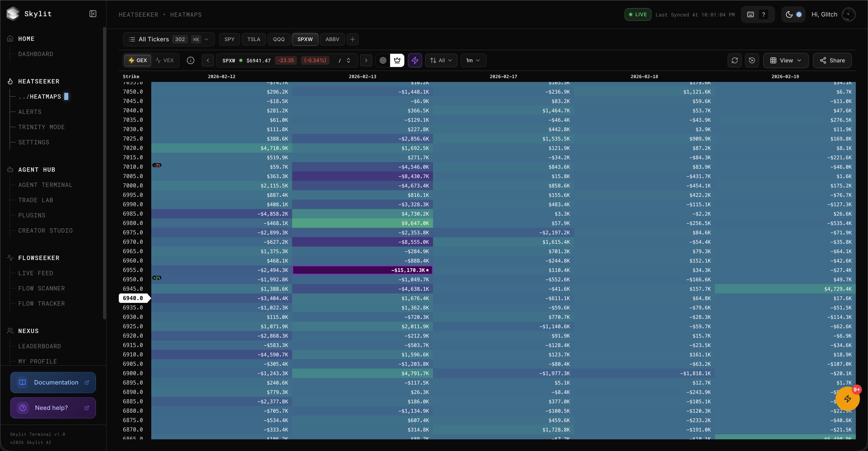This screenshot has height=451, width=868.
Task: Toggle dark mode with the moon switch
Action: click(794, 14)
